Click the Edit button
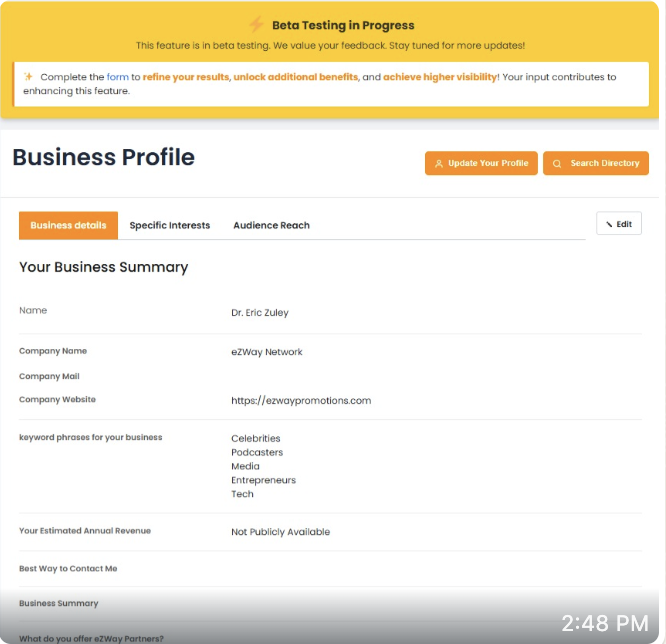 [x=619, y=223]
